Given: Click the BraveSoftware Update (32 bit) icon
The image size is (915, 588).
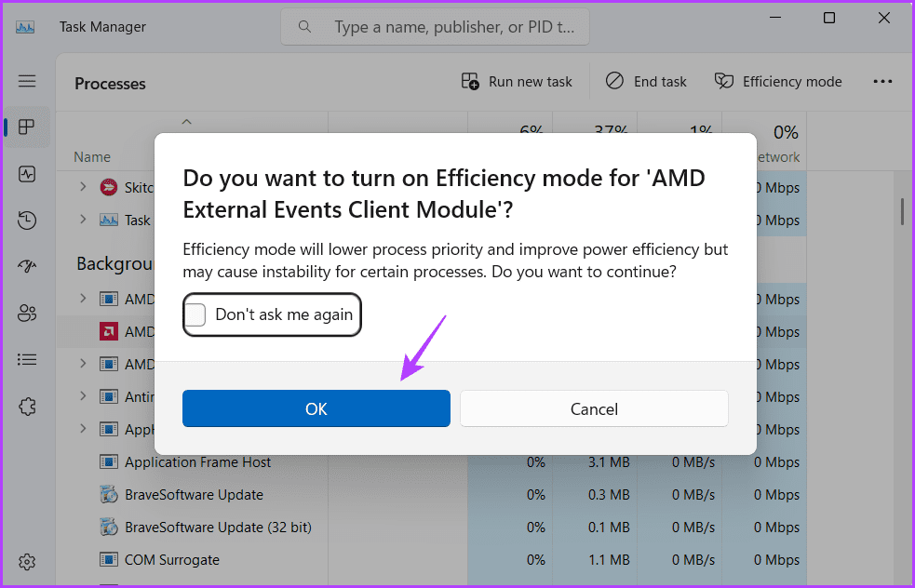Looking at the screenshot, I should click(109, 528).
